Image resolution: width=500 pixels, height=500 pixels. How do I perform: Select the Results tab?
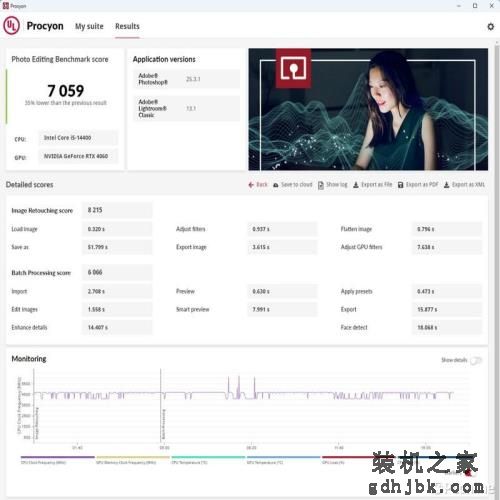[x=127, y=26]
